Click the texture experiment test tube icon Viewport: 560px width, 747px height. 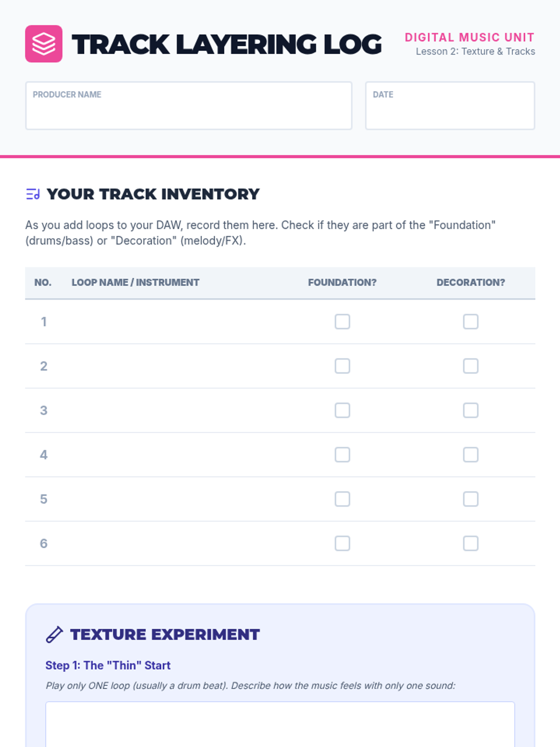click(54, 634)
